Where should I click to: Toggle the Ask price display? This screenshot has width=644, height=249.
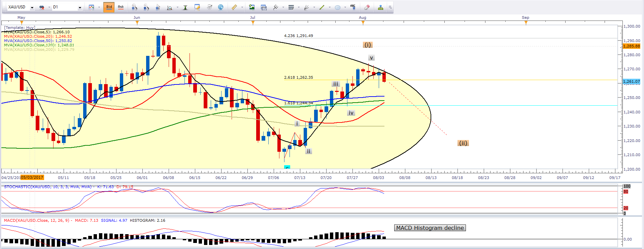coord(121,7)
